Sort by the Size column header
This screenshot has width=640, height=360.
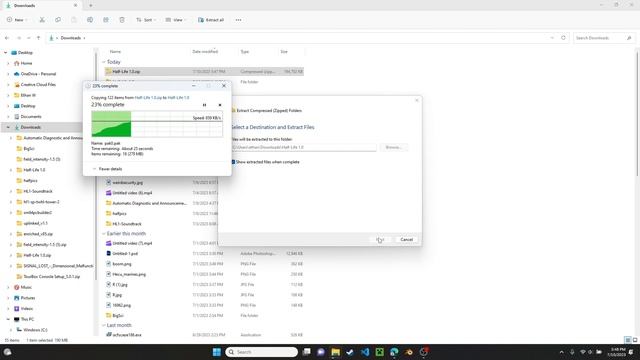pos(284,52)
